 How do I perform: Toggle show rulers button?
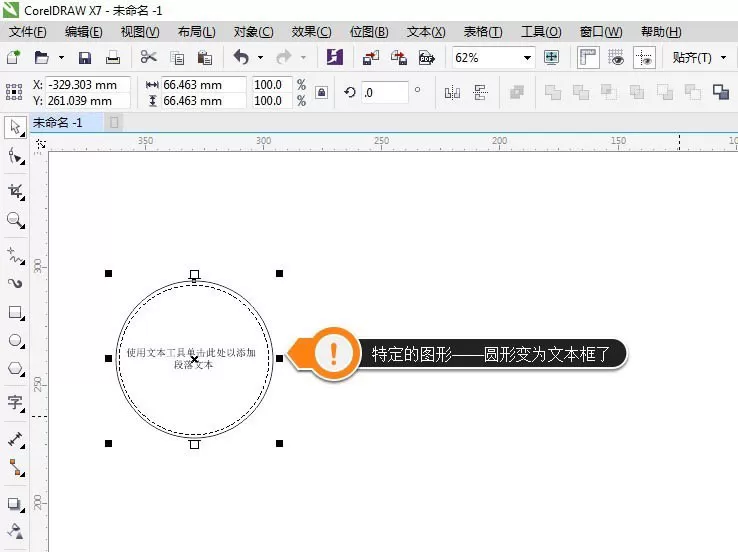click(588, 58)
